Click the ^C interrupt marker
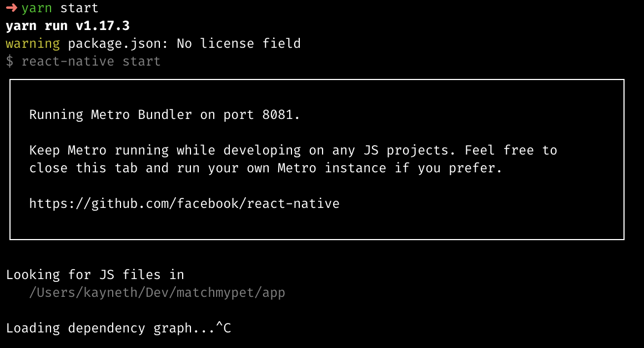This screenshot has width=644, height=348. click(223, 328)
